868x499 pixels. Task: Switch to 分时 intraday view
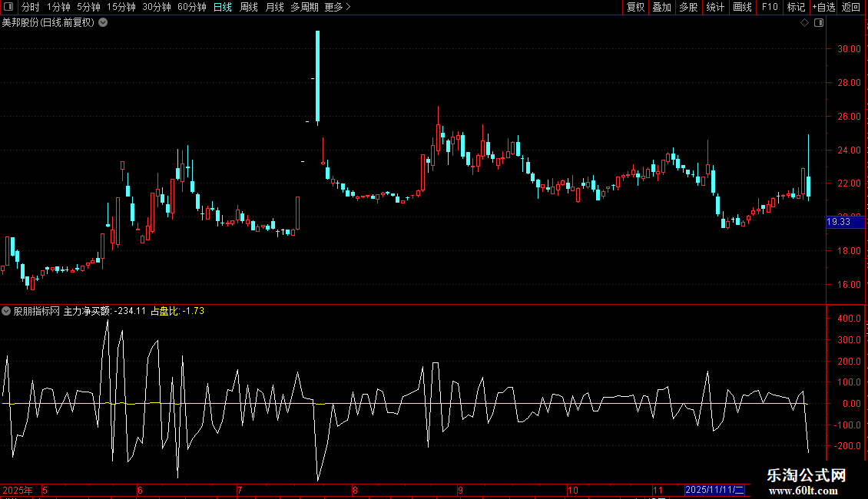click(x=31, y=7)
